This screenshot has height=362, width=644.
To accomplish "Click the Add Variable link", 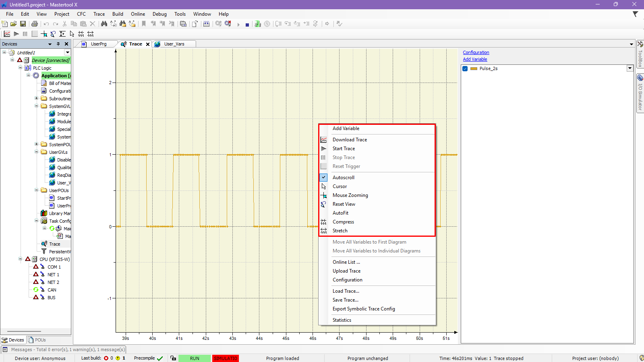I will 475,59.
